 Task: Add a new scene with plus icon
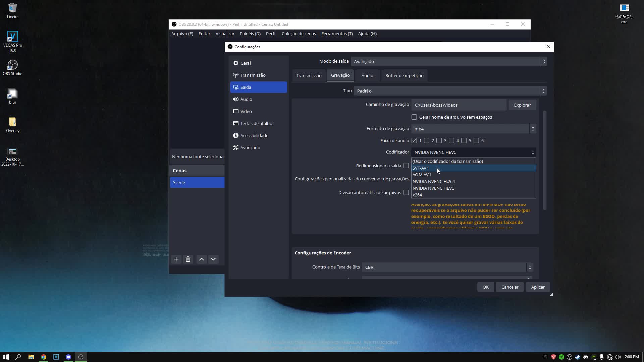176,259
